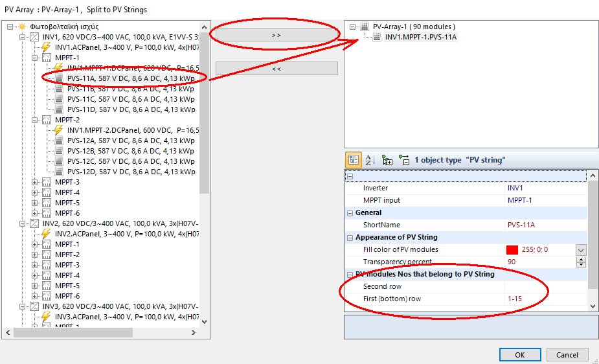Expand MPPT-3 under INV1
The width and height of the screenshot is (599, 364).
(36, 182)
